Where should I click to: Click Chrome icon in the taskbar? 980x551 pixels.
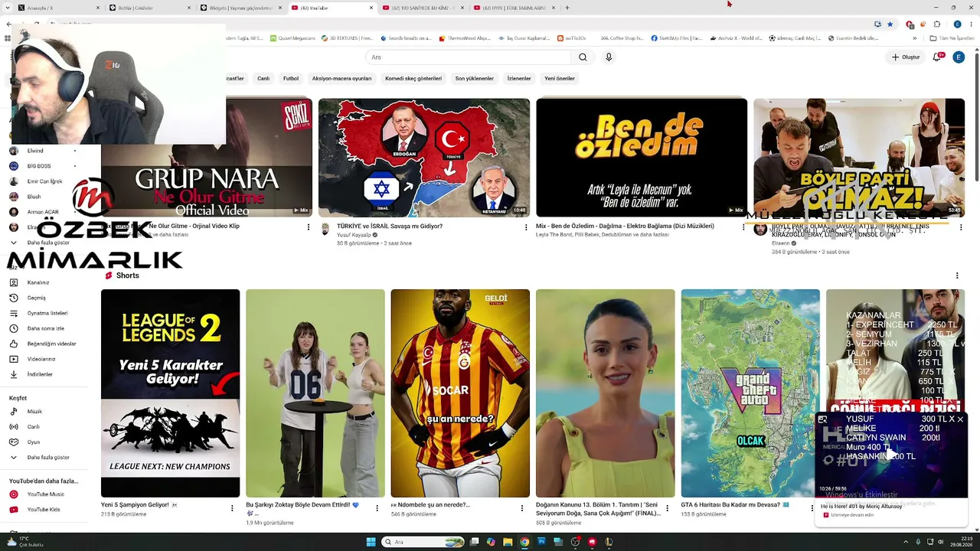524,542
